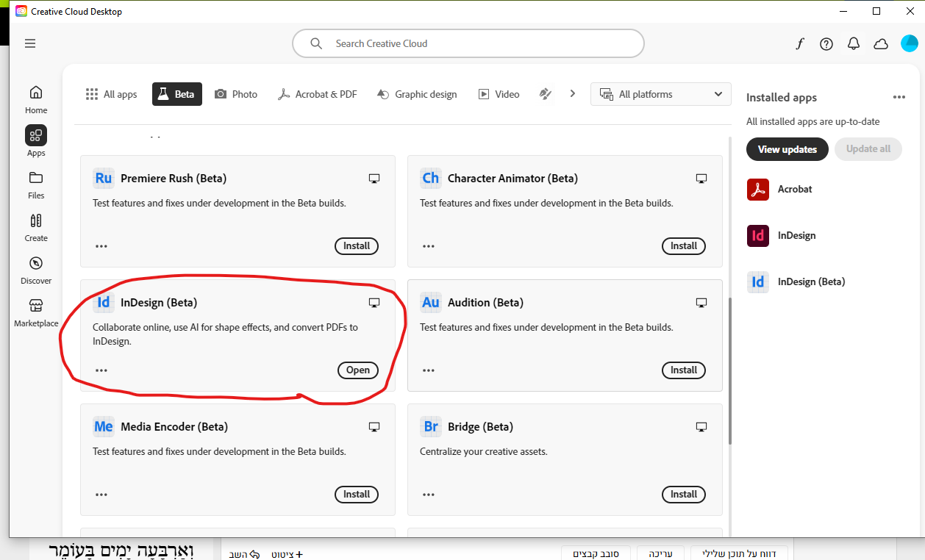
Task: Select the Graphic design category tab
Action: tap(417, 94)
